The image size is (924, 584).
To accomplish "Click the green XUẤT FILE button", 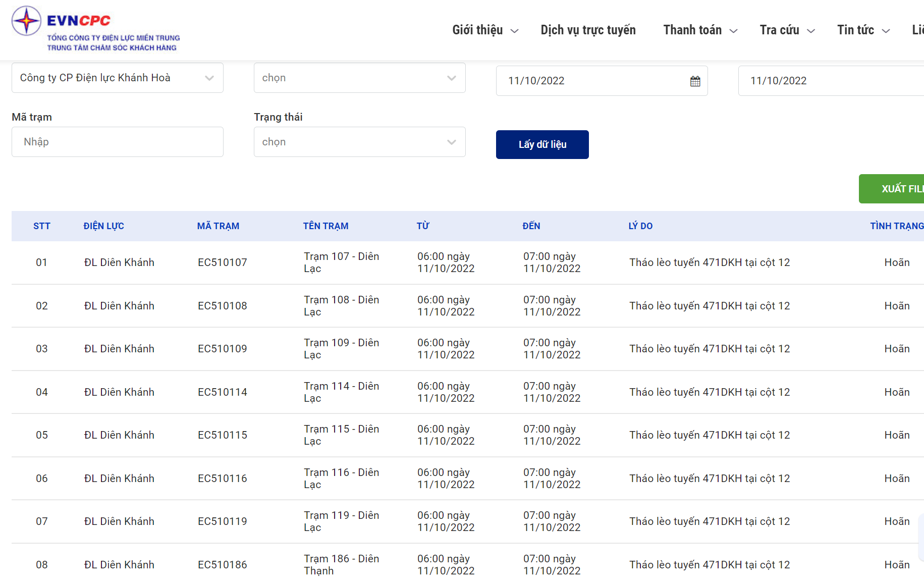I will coord(892,189).
